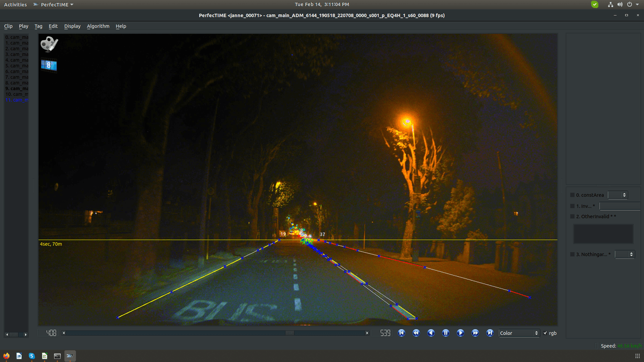The image size is (644, 362).
Task: Open the PerfecTIME app menu in top bar
Action: [54, 4]
